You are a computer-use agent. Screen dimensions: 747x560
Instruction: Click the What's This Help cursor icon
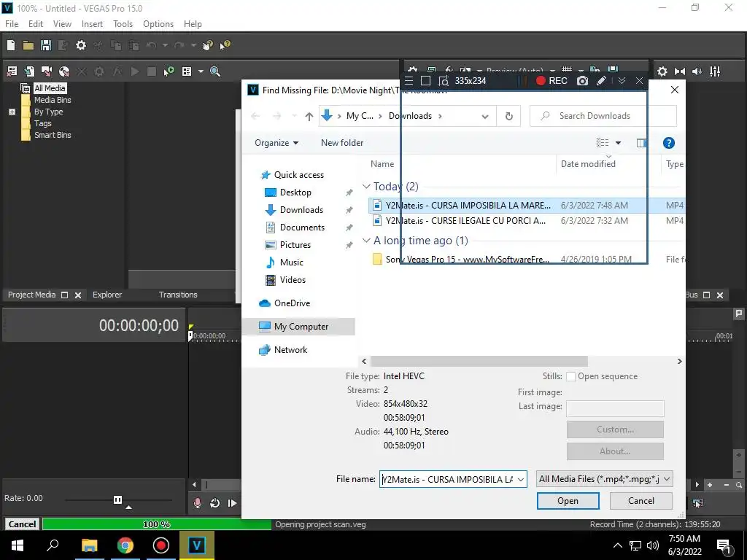225,45
